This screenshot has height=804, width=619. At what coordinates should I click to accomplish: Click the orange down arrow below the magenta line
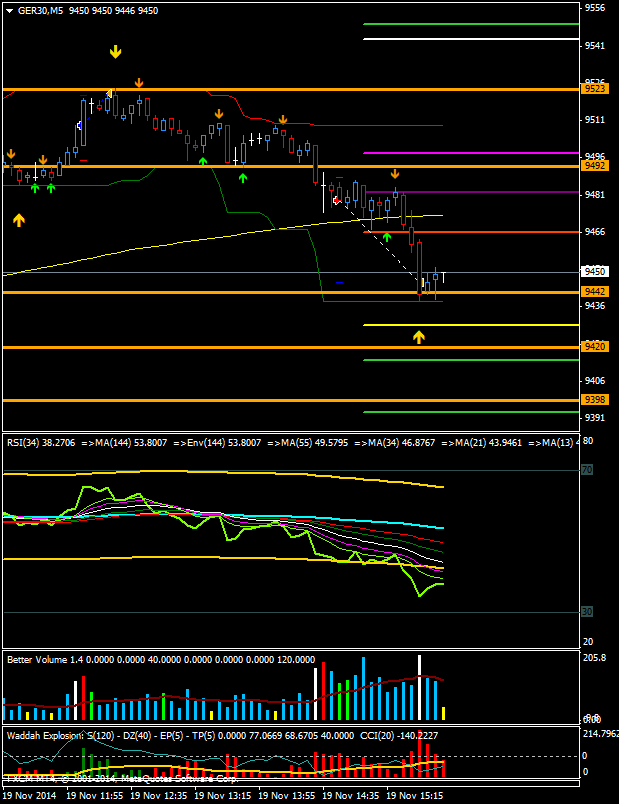pos(394,174)
